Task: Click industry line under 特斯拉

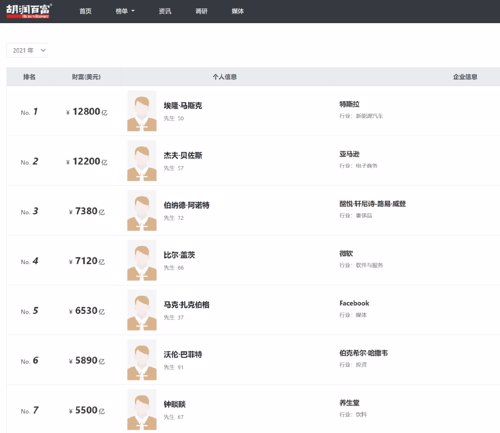Action: coord(361,116)
